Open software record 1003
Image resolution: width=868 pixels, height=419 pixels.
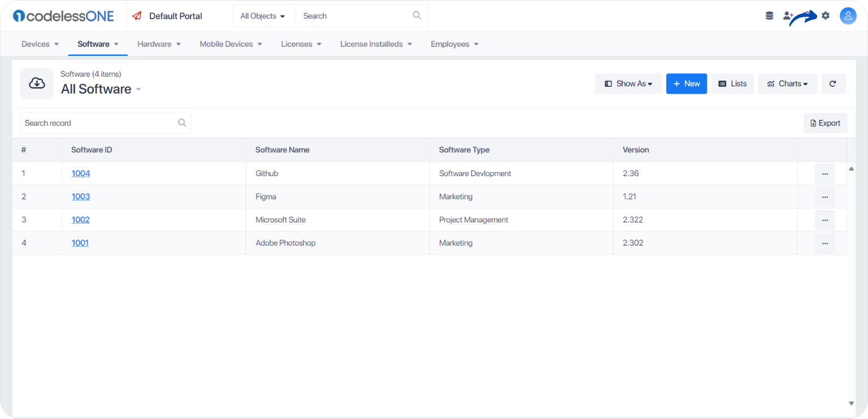[x=81, y=197]
